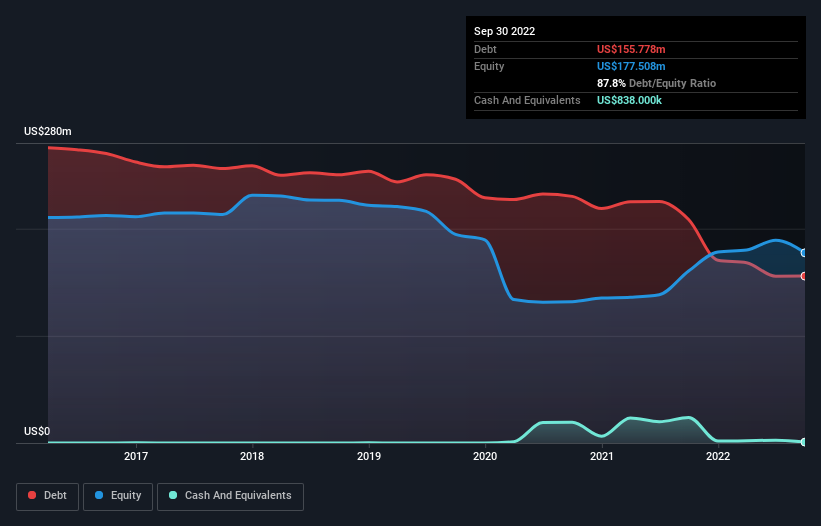
Task: Toggle the Debt series legend button
Action: [x=48, y=496]
